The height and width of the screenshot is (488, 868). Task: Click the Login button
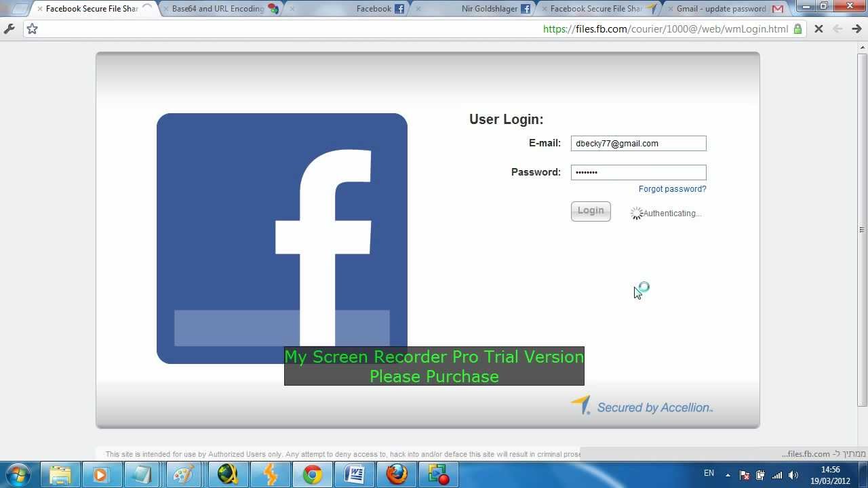click(x=591, y=211)
